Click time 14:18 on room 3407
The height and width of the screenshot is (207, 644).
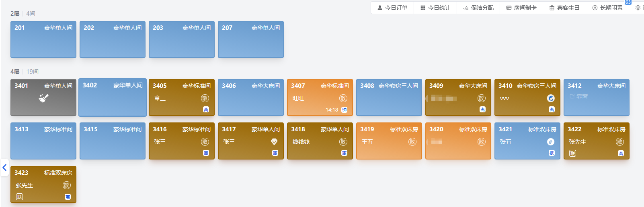332,110
